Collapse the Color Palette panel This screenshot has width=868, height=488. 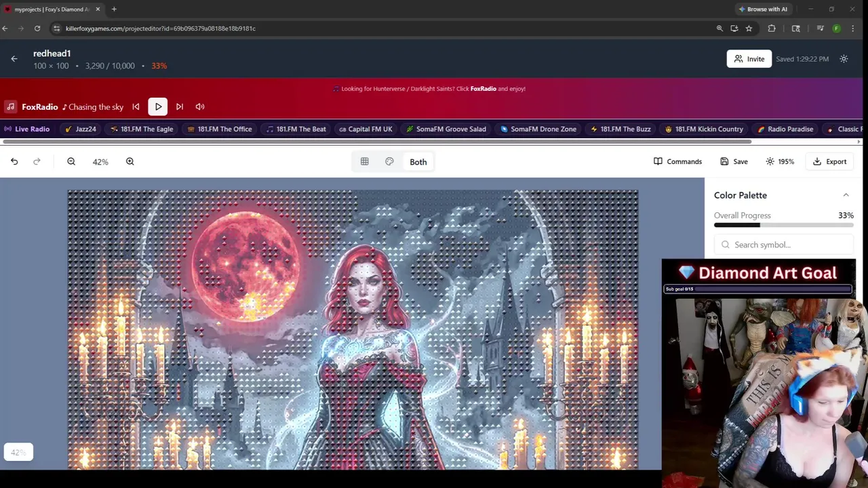pyautogui.click(x=846, y=195)
